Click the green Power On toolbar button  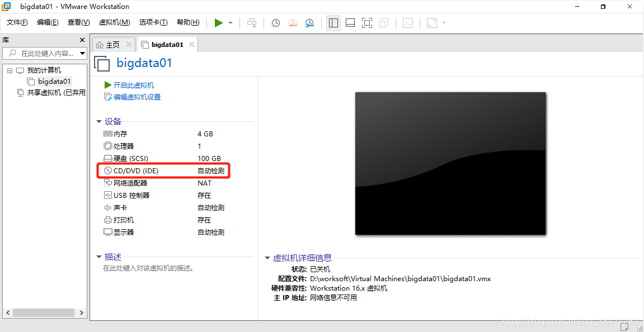[219, 23]
